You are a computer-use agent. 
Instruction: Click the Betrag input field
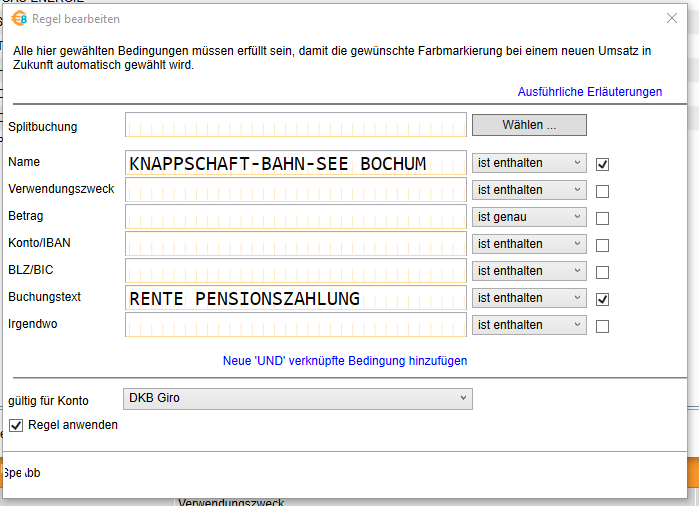click(296, 217)
